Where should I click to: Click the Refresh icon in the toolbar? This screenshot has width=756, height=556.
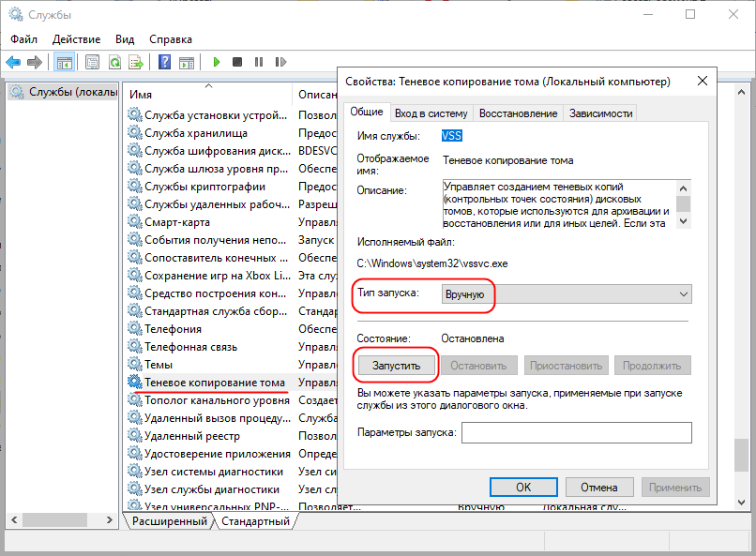[x=114, y=62]
